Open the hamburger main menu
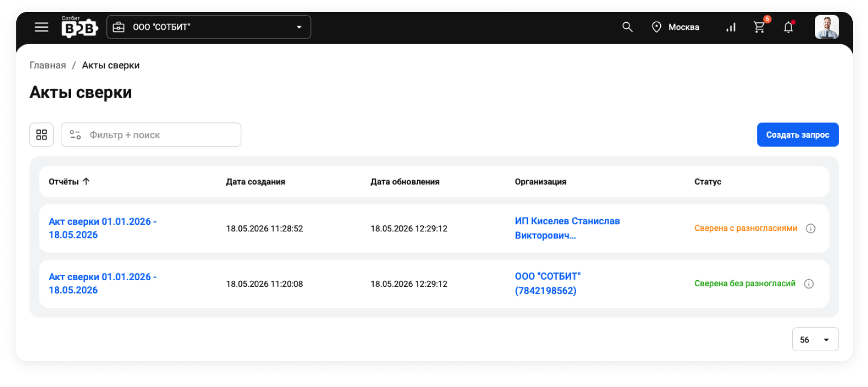This screenshot has height=387, width=868. pyautogui.click(x=42, y=27)
